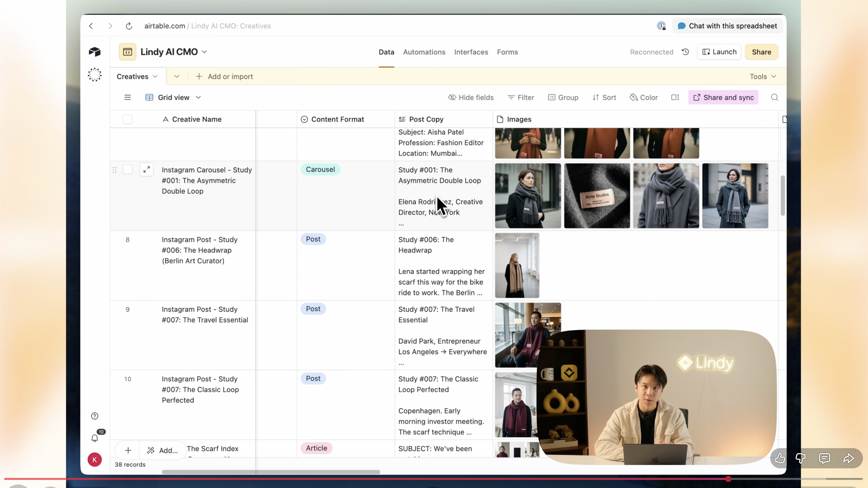The image size is (868, 488).
Task: Click the thumbs up icon
Action: (780, 458)
